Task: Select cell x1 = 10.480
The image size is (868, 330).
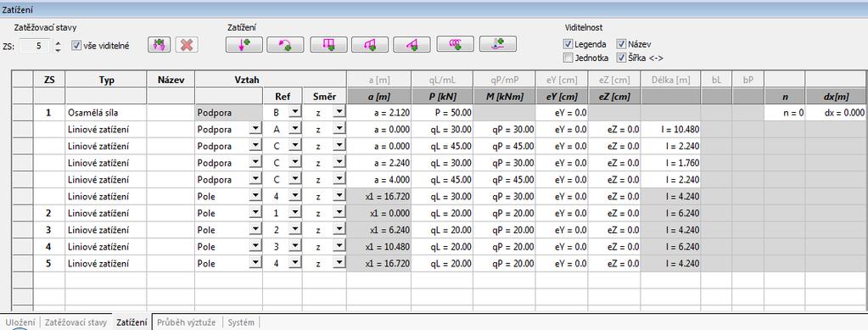Action: tap(378, 246)
